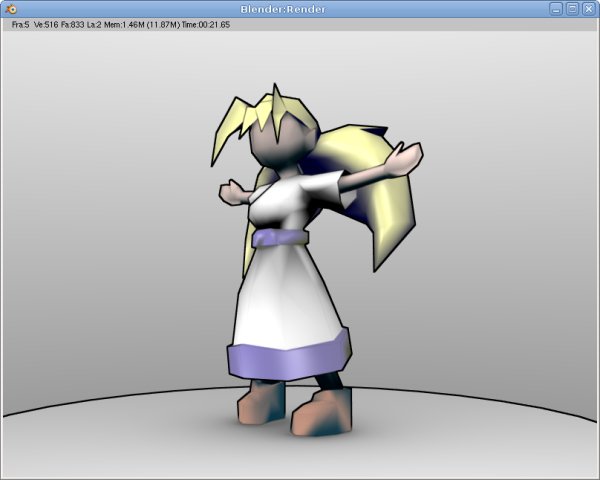Viewport: 600px width, 480px height.
Task: Minimize the Blender:Render window
Action: [x=556, y=9]
